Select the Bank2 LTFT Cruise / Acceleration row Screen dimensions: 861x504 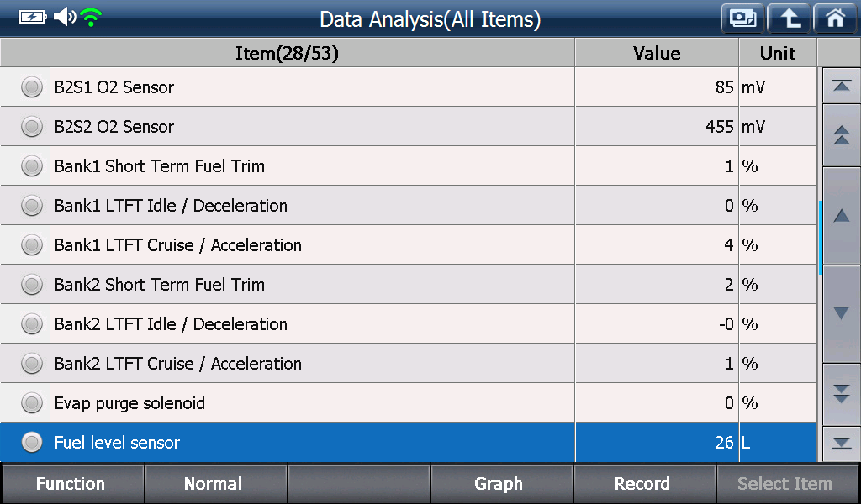(x=408, y=364)
